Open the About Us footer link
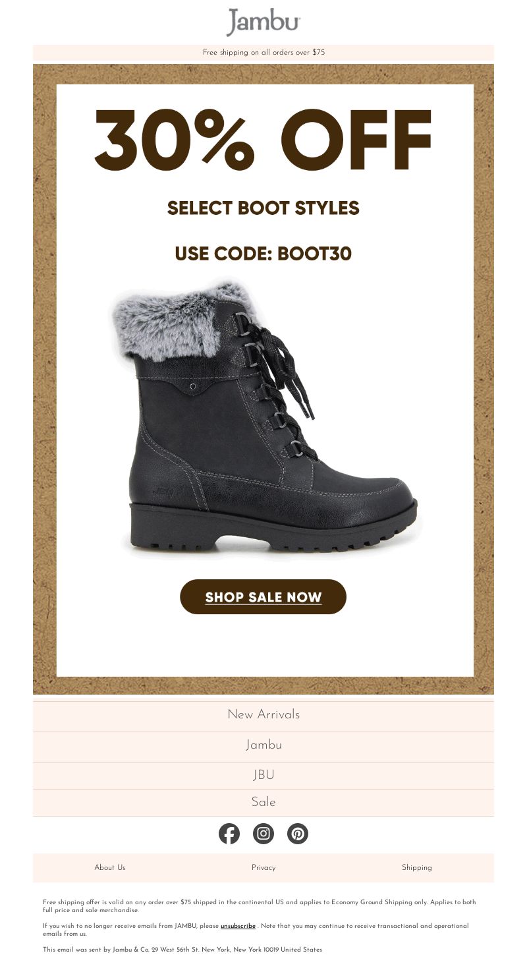The image size is (527, 980). [x=109, y=868]
